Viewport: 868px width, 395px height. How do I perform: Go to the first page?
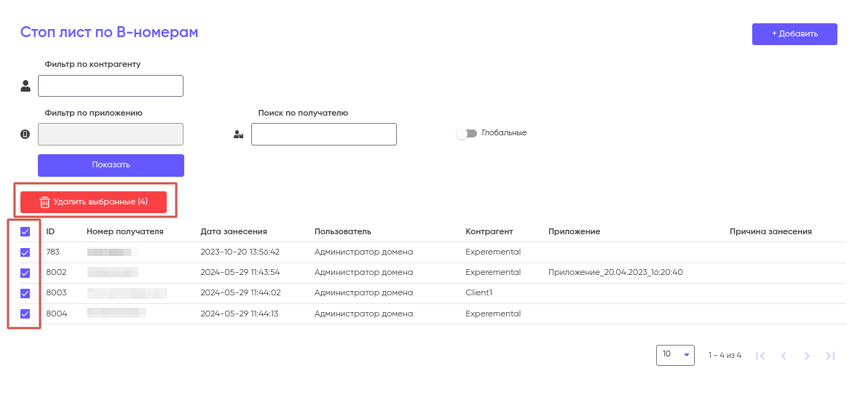pyautogui.click(x=760, y=356)
